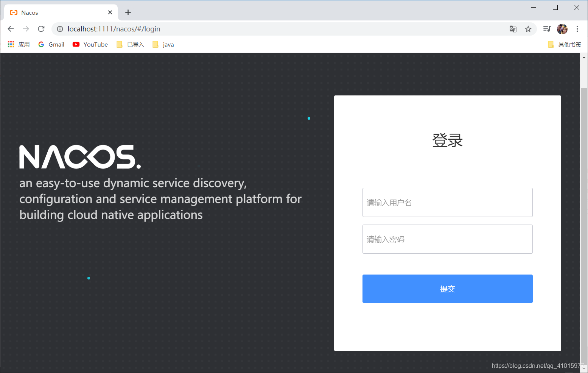
Task: Click the username field 请输入用户名
Action: (x=447, y=202)
